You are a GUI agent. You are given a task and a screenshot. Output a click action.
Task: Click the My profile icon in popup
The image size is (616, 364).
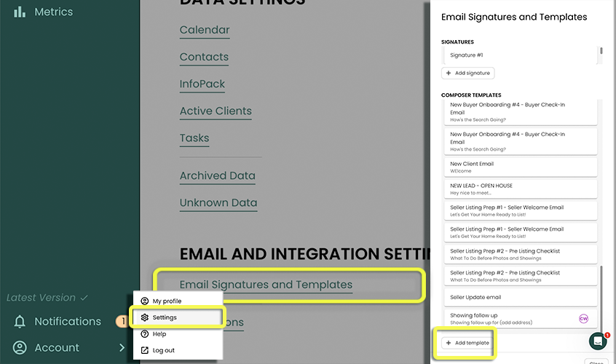pos(144,301)
